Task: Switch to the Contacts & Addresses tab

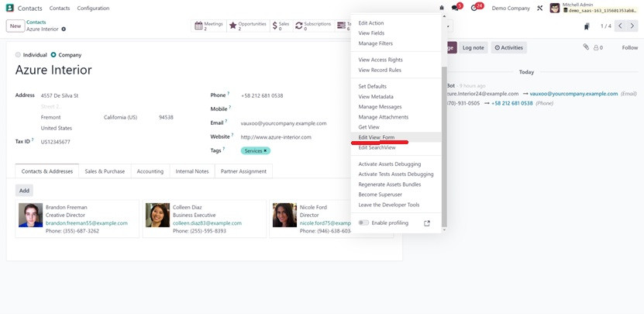Action: [46, 171]
